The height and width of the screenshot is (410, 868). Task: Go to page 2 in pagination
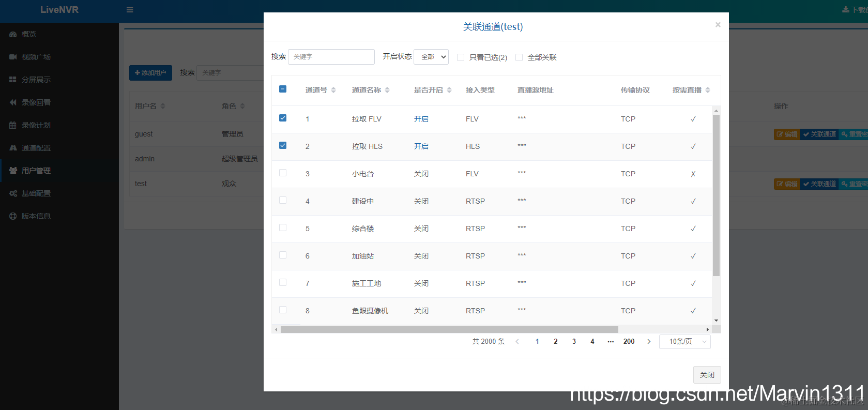coord(556,341)
